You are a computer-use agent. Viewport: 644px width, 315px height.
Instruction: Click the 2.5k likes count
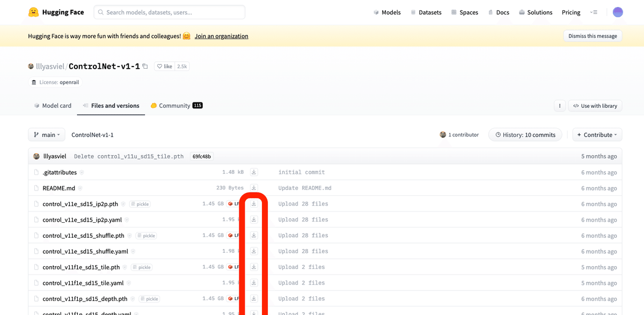pyautogui.click(x=182, y=67)
